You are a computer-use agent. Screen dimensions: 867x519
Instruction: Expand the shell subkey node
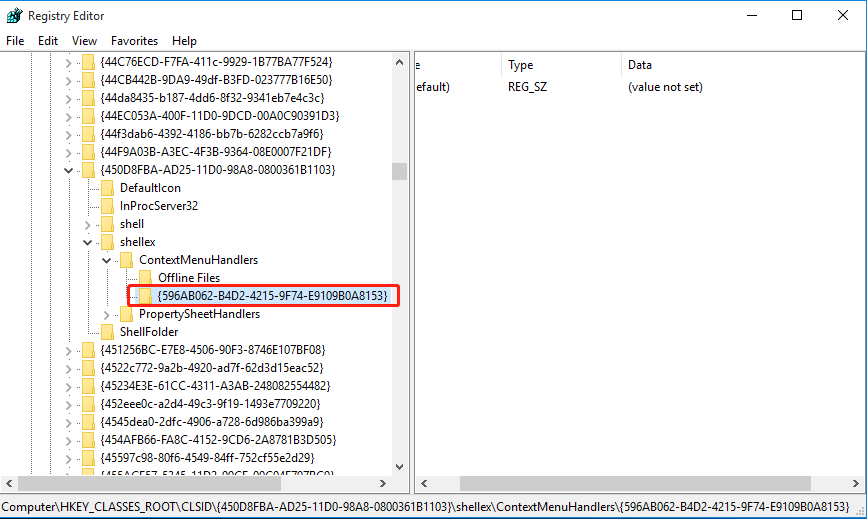pyautogui.click(x=88, y=224)
